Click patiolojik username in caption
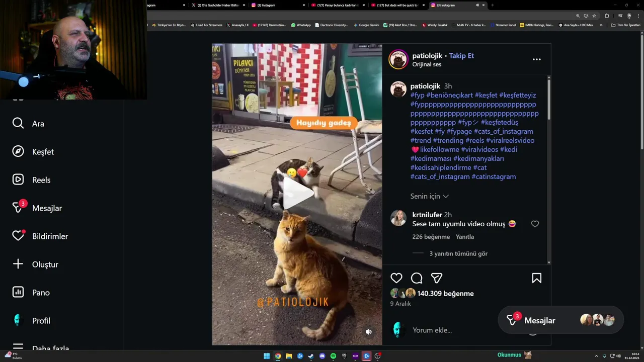This screenshot has height=362, width=644. coord(425,86)
